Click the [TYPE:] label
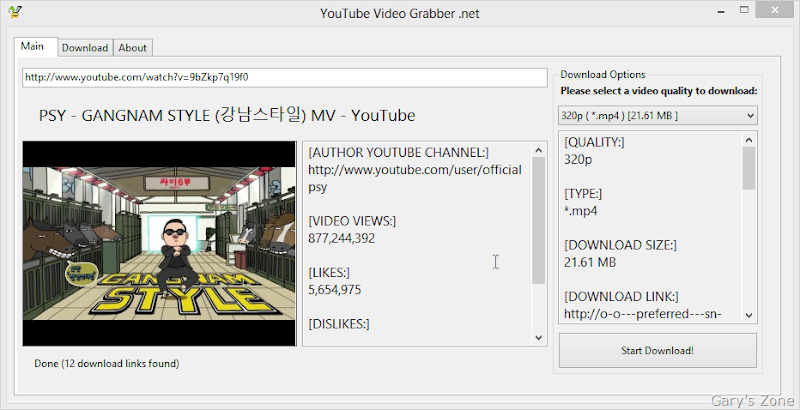800x410 pixels. 583,194
